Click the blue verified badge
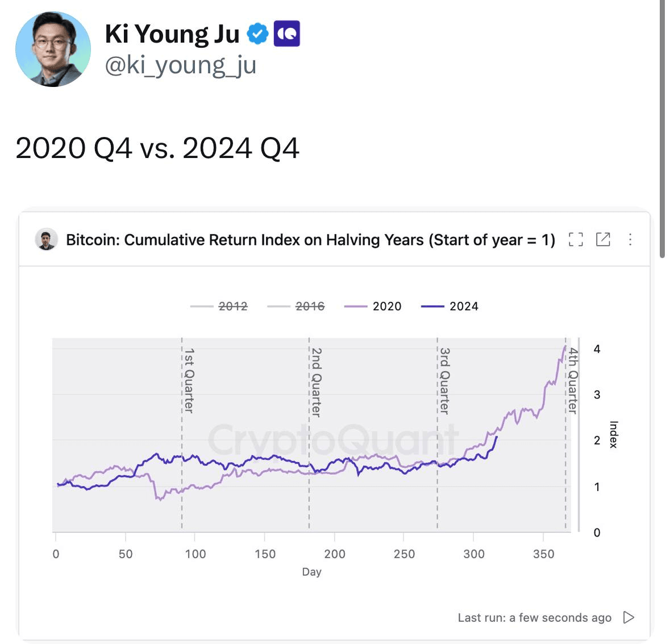 point(257,34)
